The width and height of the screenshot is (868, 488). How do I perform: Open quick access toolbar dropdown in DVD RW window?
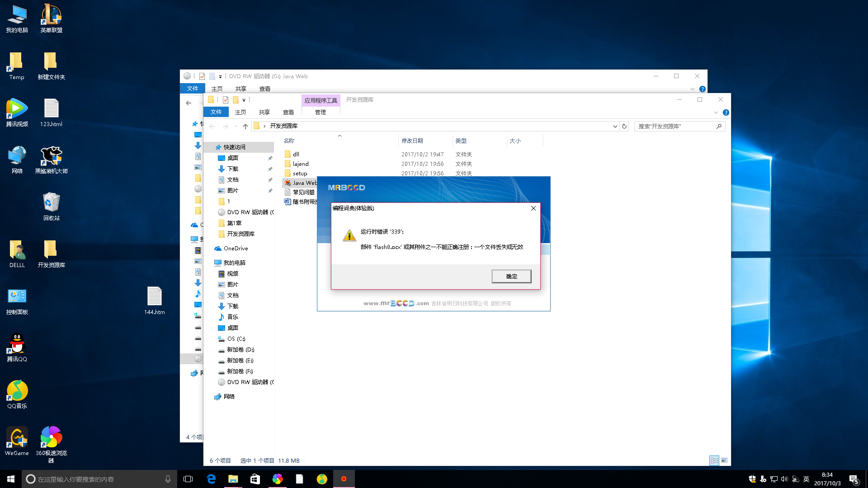[220, 76]
